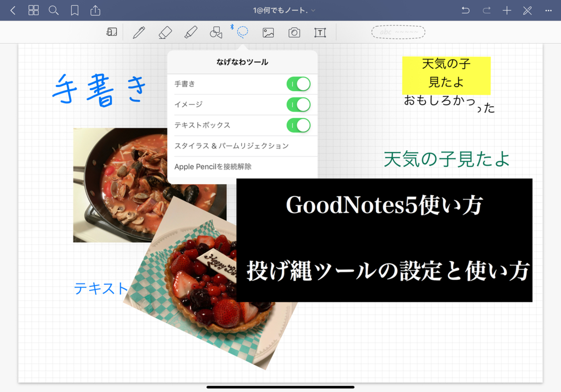The height and width of the screenshot is (392, 561).
Task: Bookmark this page
Action: click(x=75, y=10)
